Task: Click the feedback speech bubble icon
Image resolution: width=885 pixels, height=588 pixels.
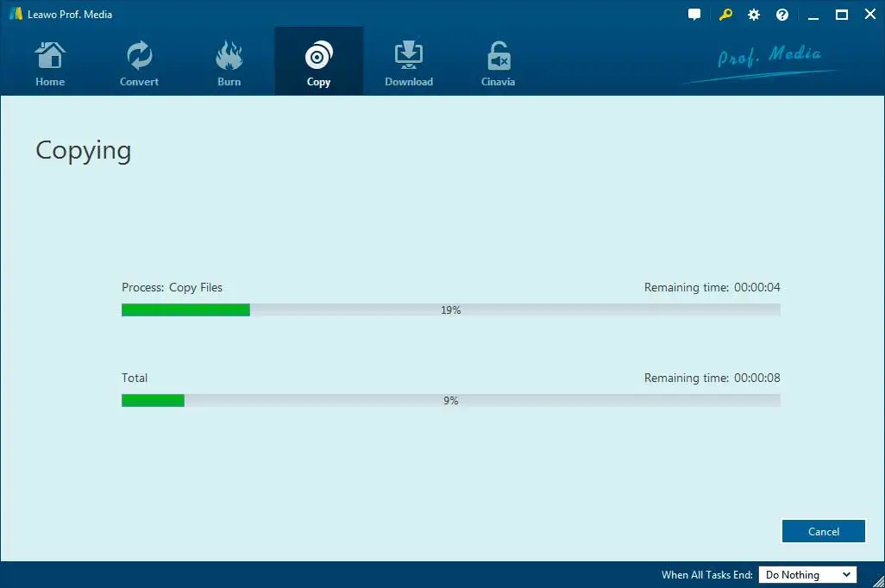Action: tap(694, 15)
